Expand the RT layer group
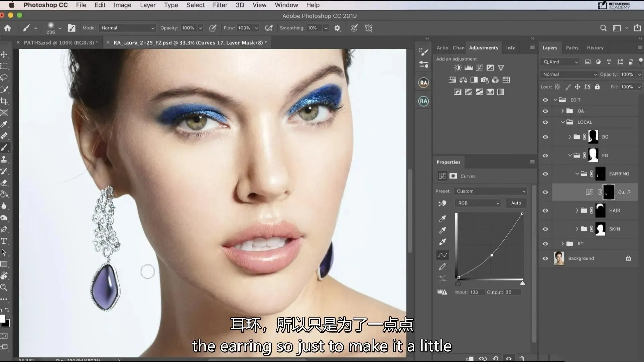This screenshot has width=644, height=362. 562,244
